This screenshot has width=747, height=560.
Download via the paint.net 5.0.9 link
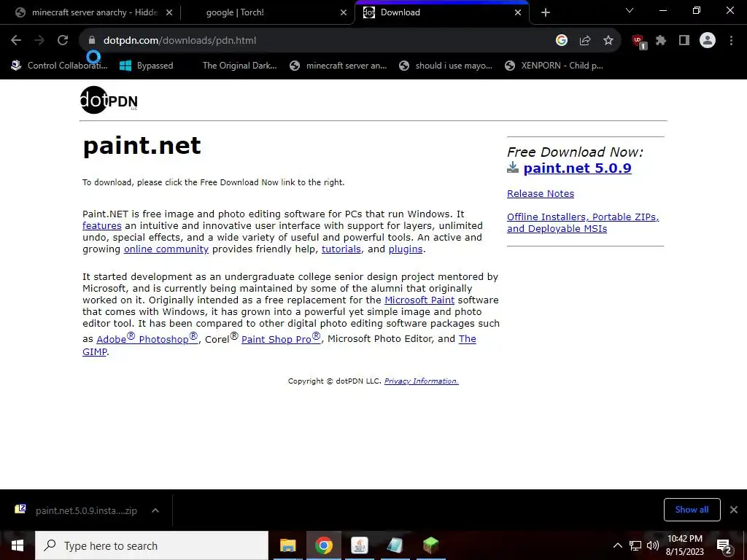[578, 168]
